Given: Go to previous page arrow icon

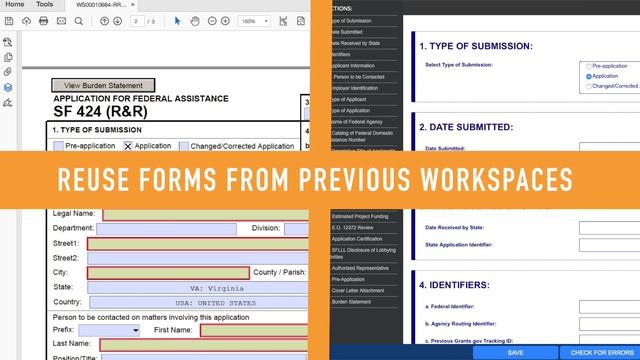Looking at the screenshot, I should pos(104,21).
